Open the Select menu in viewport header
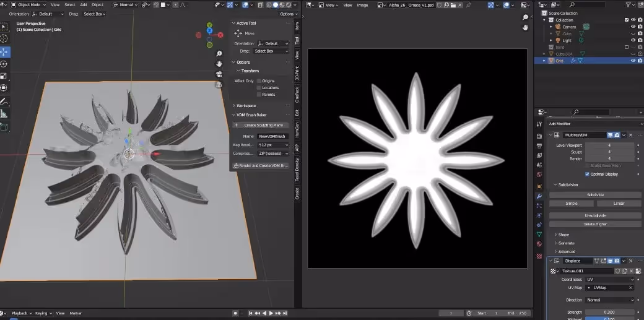Image resolution: width=644 pixels, height=320 pixels. click(x=70, y=5)
